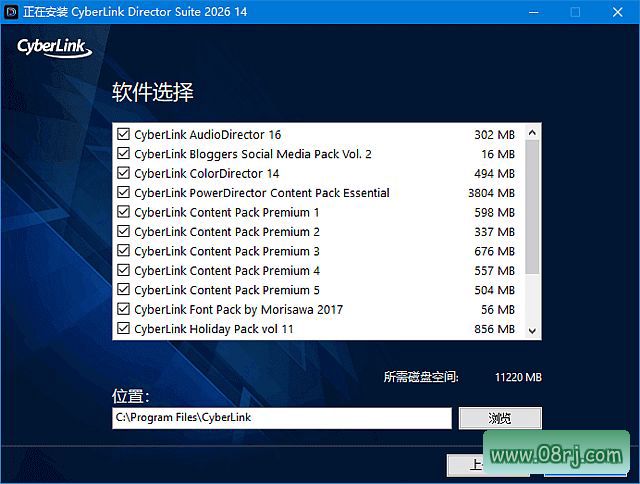Uncheck Font Pack by Morisawa 2017 checkbox

123,309
